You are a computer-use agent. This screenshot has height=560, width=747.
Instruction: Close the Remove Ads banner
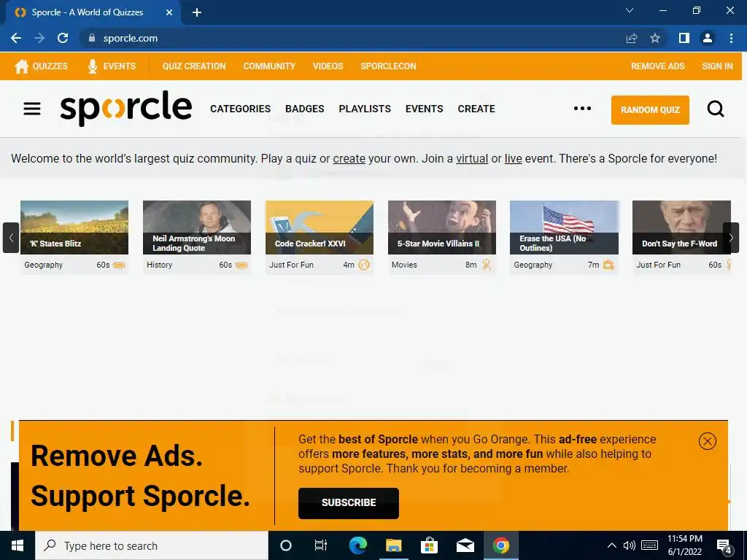click(x=707, y=441)
